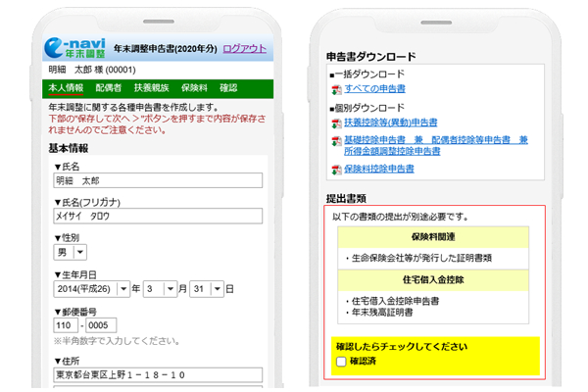Viewport: 588px width, 392px height.
Task: Click PDF icon beside 扶養控除等(異動)申告書
Action: (336, 123)
